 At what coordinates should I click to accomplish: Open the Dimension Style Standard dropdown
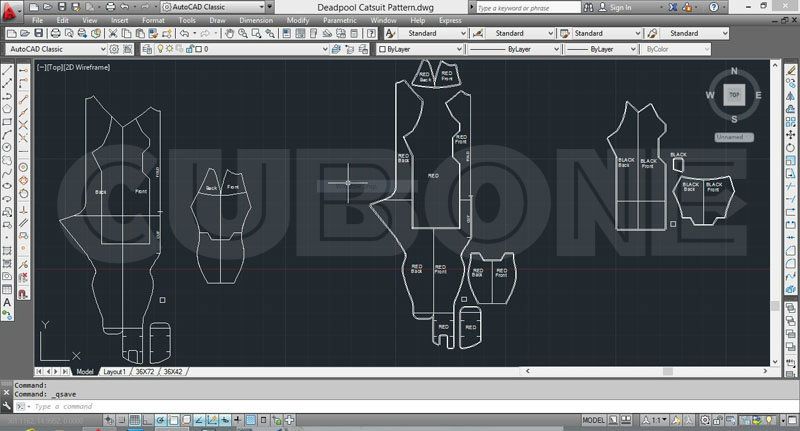pos(520,33)
